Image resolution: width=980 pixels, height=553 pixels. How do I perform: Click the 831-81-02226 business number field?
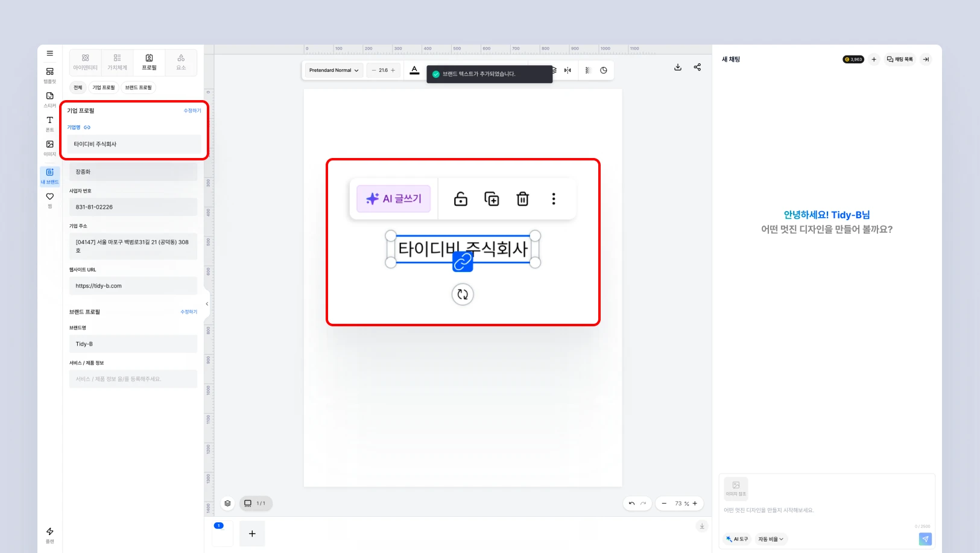pyautogui.click(x=133, y=207)
